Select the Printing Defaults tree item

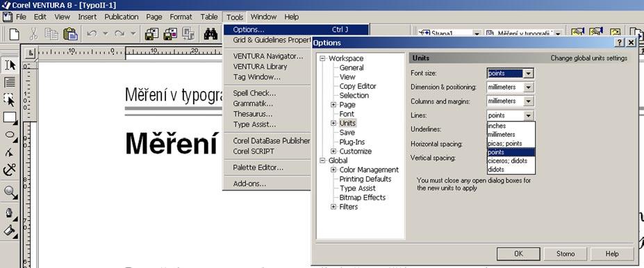(x=365, y=179)
